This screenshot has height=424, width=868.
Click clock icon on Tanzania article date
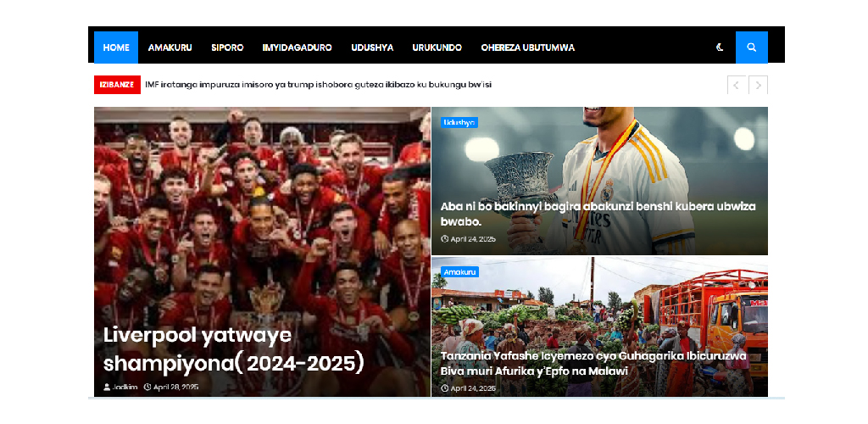click(x=444, y=388)
